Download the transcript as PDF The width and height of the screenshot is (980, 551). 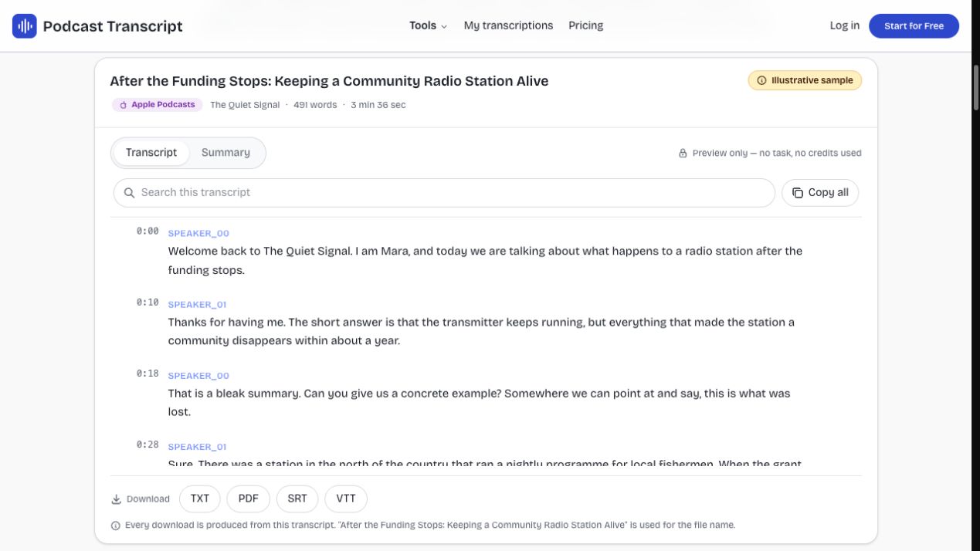pos(248,499)
